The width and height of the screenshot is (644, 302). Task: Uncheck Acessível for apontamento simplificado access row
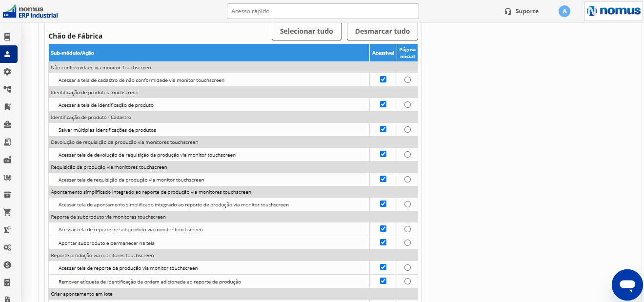(383, 204)
